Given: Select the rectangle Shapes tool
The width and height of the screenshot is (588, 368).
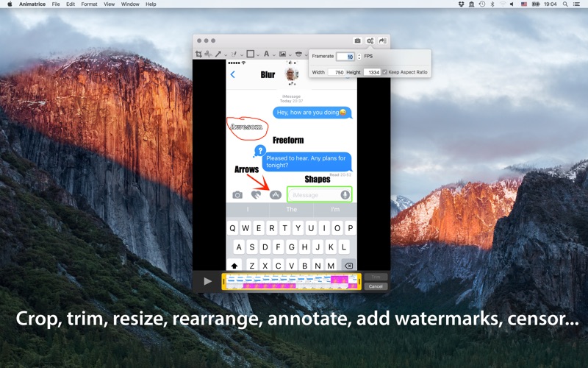Looking at the screenshot, I should pyautogui.click(x=251, y=54).
